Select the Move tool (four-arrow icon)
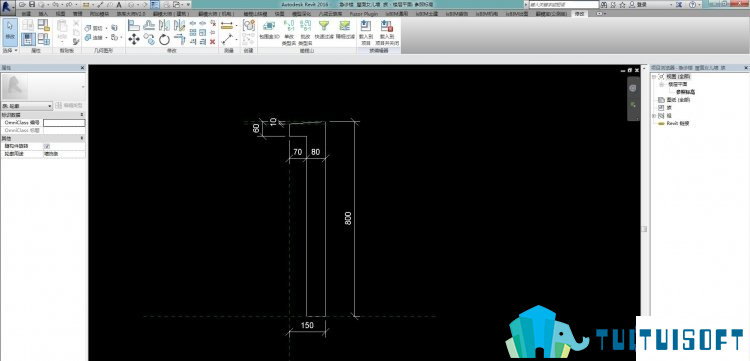Screen dimensions: 750x361 point(134,39)
